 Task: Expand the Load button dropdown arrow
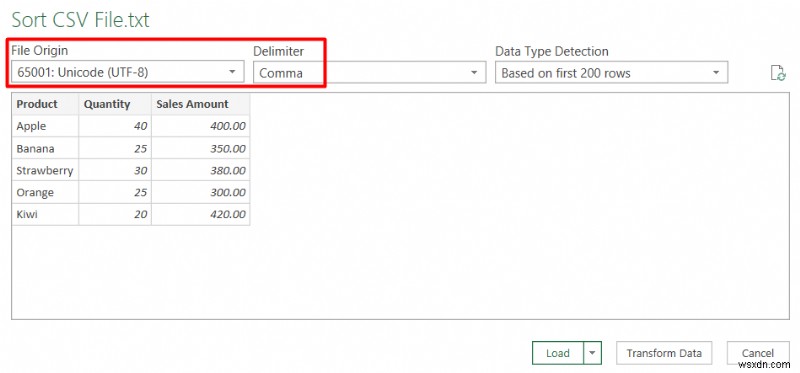[592, 353]
